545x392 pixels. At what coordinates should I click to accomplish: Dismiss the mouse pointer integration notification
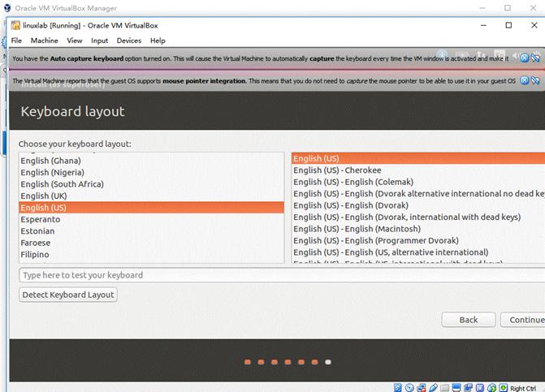click(x=525, y=80)
